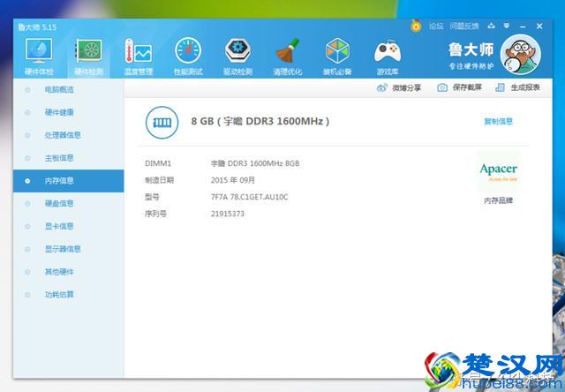This screenshot has height=392, width=565.
Task: Click the medal icon in title bar
Action: (x=416, y=26)
